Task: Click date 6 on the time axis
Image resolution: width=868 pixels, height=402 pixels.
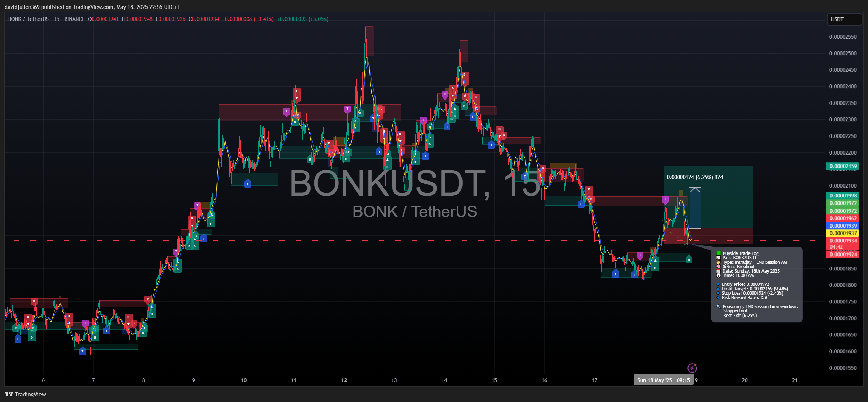Action: click(x=43, y=380)
